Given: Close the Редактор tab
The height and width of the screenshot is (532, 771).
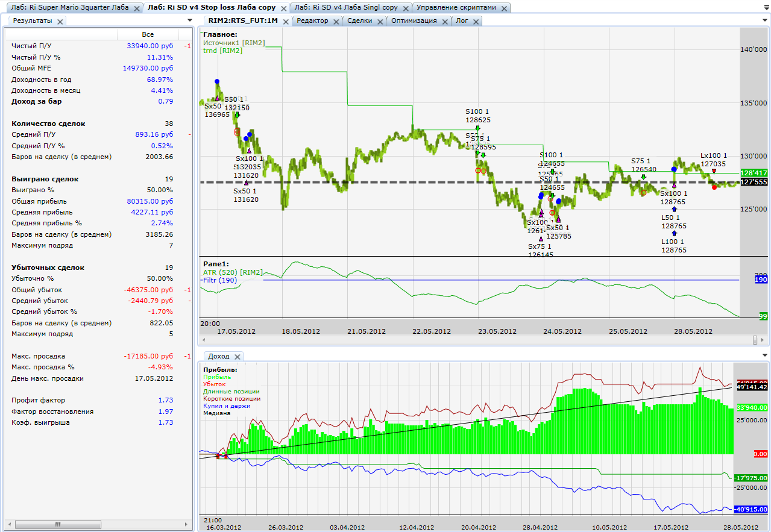Looking at the screenshot, I should click(336, 21).
